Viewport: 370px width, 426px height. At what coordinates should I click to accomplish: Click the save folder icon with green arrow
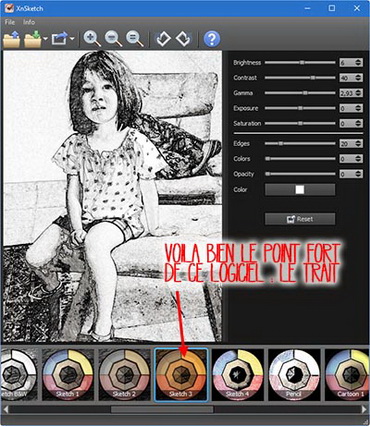33,39
